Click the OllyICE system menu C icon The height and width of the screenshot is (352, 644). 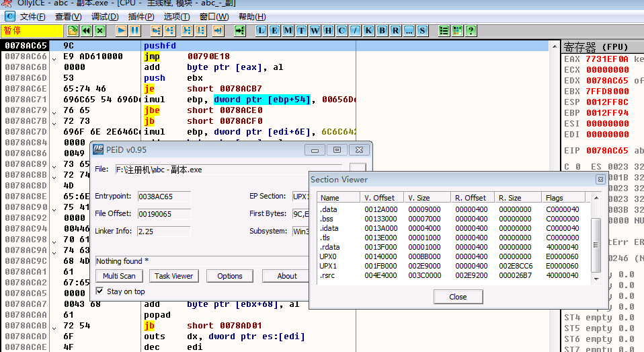pyautogui.click(x=10, y=16)
